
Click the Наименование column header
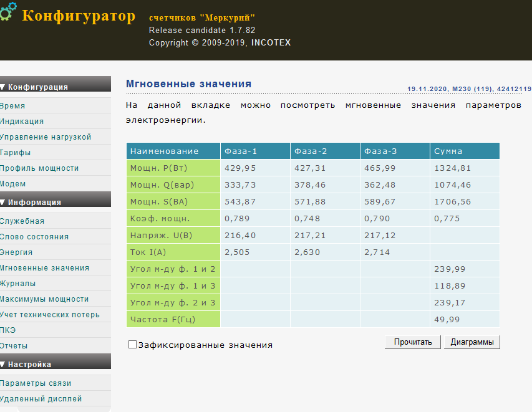(x=173, y=151)
